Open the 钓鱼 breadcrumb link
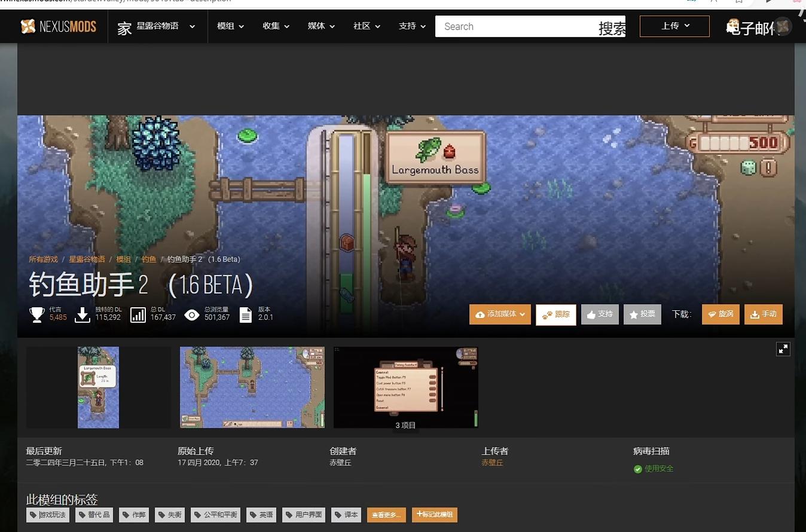This screenshot has height=532, width=806. coord(149,259)
